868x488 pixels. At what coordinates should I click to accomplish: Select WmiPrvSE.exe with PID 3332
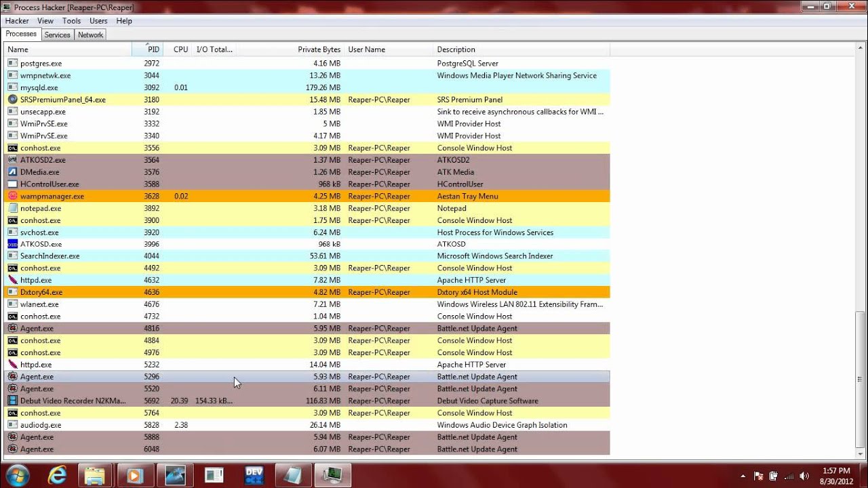click(307, 124)
